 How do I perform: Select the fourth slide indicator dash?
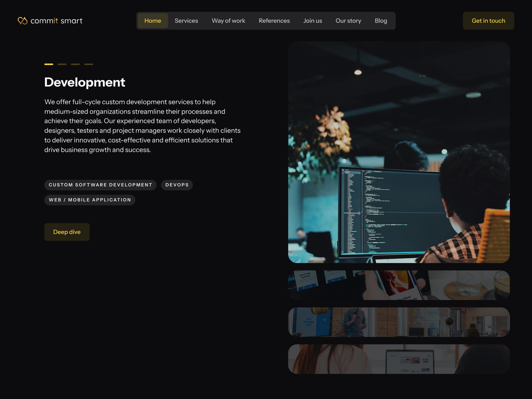coord(89,64)
